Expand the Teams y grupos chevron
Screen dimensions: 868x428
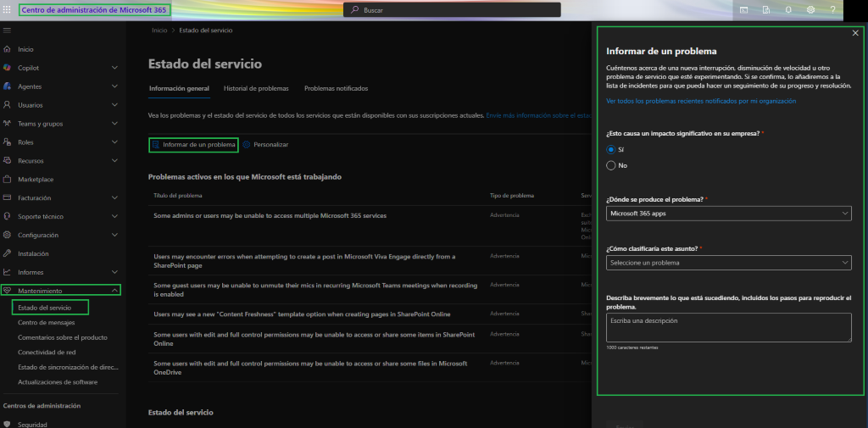click(114, 124)
